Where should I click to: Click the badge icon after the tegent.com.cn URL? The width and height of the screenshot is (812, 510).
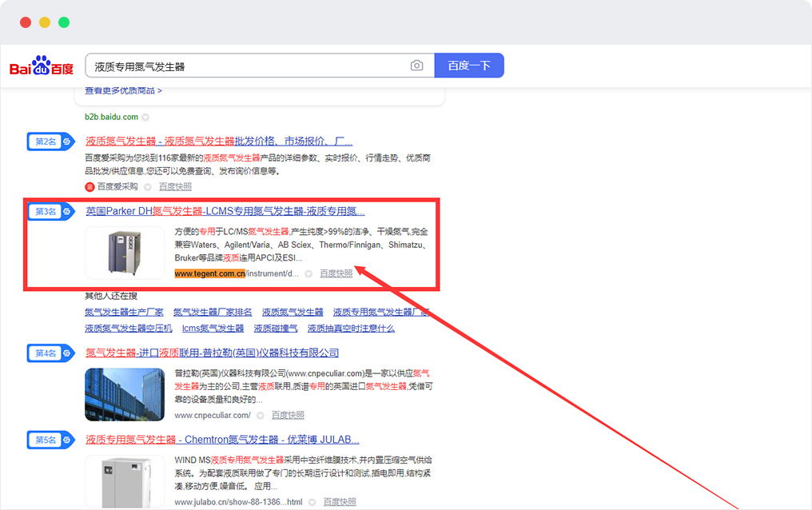click(x=308, y=274)
